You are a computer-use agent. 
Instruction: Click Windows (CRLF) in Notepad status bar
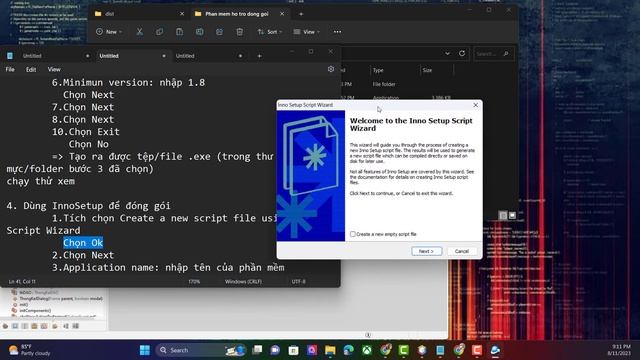click(x=243, y=281)
